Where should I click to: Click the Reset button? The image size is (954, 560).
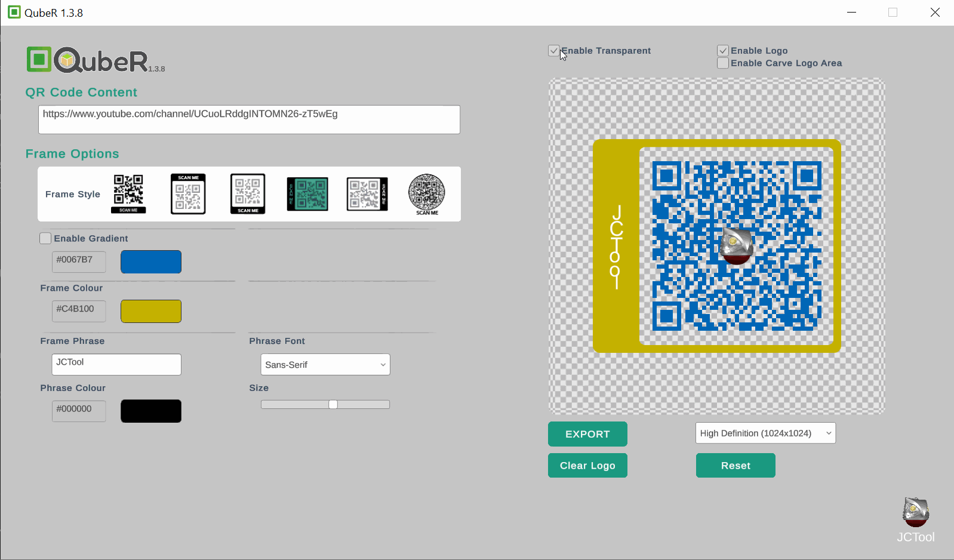pos(735,466)
